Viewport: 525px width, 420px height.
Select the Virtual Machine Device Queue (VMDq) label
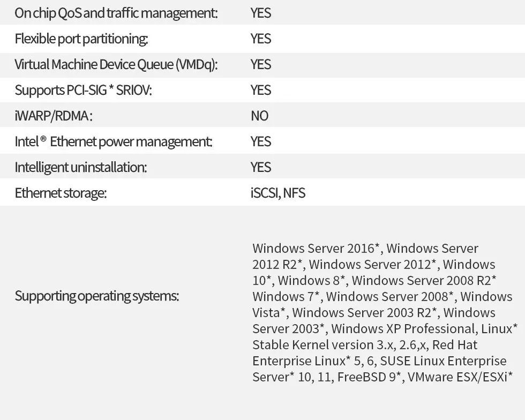(x=116, y=64)
